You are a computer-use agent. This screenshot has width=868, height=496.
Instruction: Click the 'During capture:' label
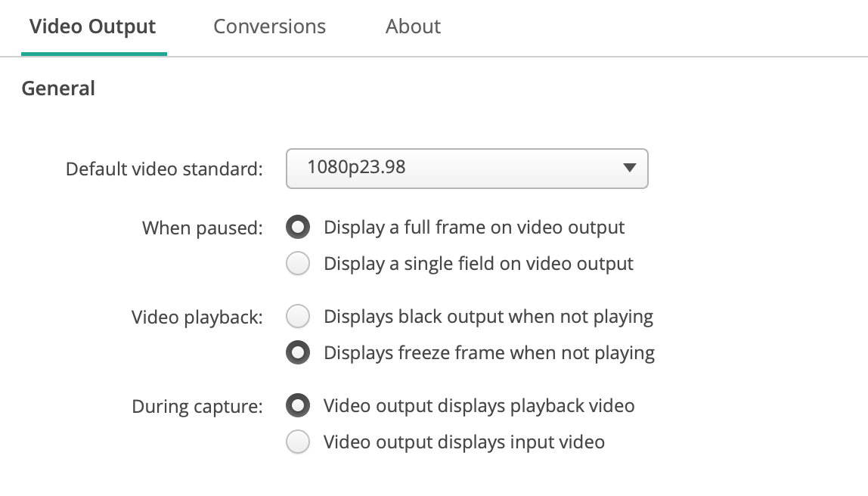point(197,406)
